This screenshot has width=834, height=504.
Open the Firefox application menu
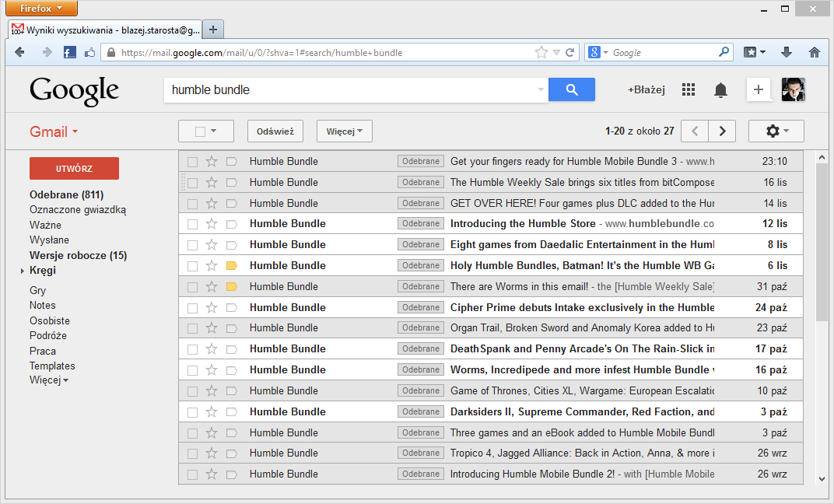(x=41, y=8)
